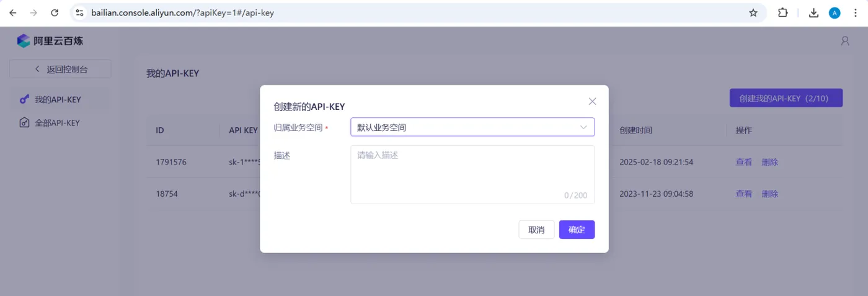Click 确定 to confirm creation
Image resolution: width=868 pixels, height=296 pixels.
coord(577,230)
